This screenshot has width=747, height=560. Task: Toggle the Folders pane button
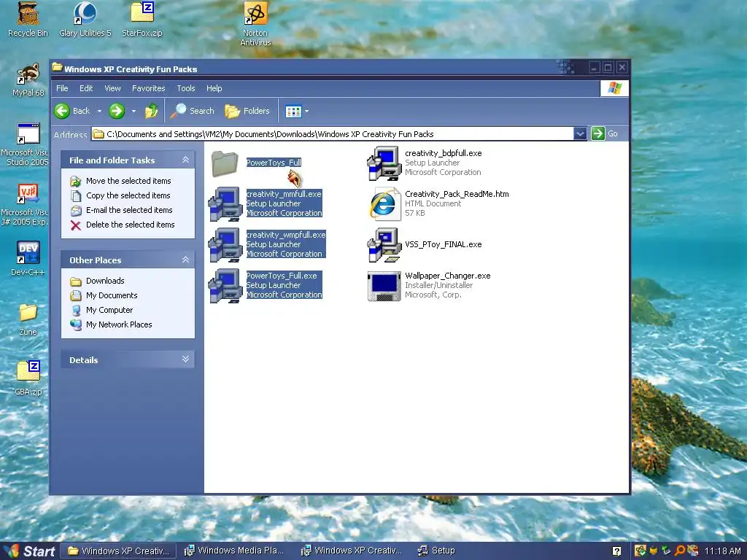point(248,111)
